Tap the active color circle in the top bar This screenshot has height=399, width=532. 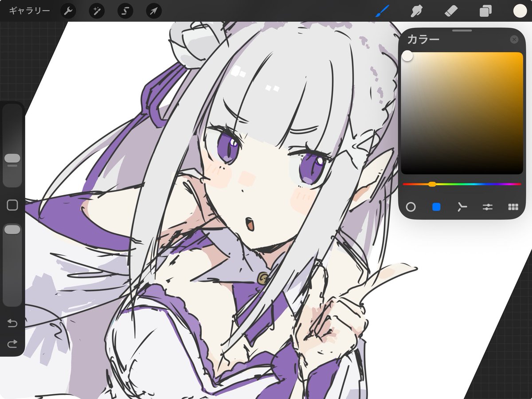pyautogui.click(x=520, y=11)
